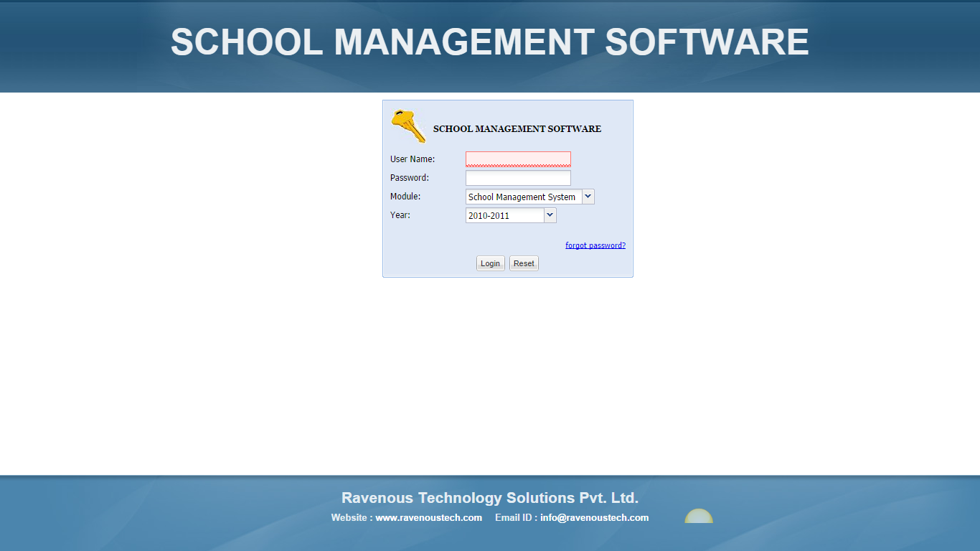Click the User Name label
The image size is (980, 551).
[413, 159]
